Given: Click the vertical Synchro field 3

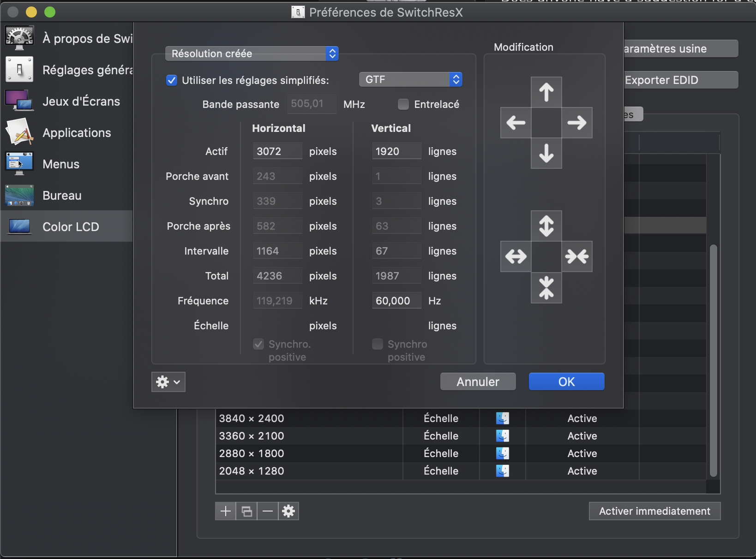Looking at the screenshot, I should [397, 201].
